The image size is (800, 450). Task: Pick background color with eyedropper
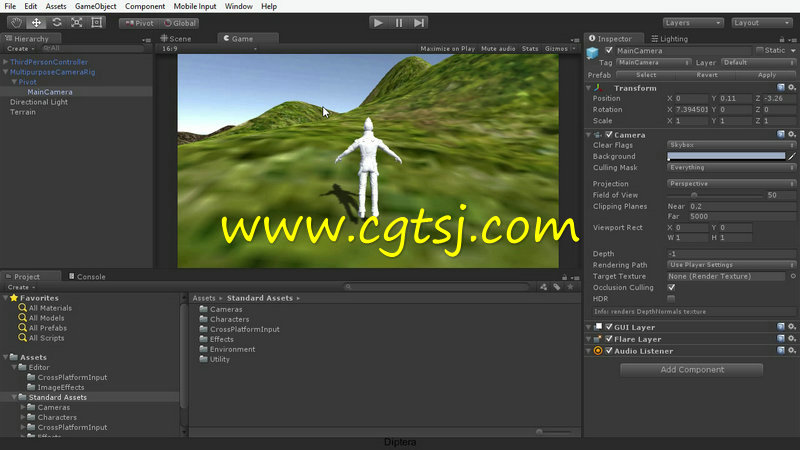(x=791, y=156)
